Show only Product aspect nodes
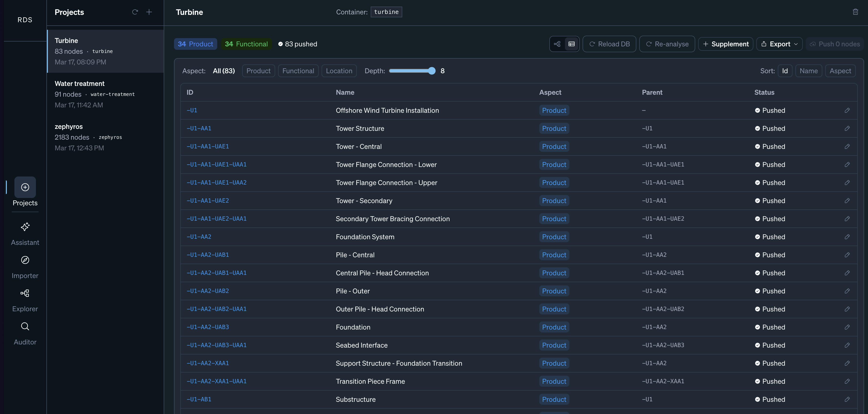 pyautogui.click(x=259, y=71)
